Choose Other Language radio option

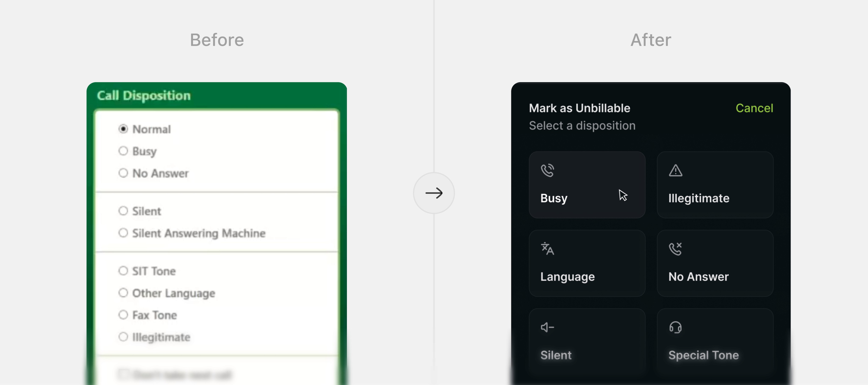[x=123, y=293]
